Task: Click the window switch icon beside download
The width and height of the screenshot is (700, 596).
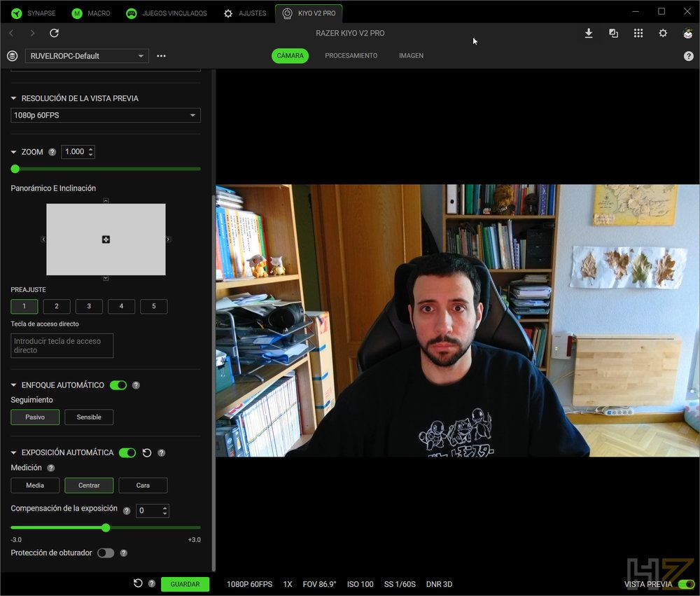Action: click(x=613, y=33)
